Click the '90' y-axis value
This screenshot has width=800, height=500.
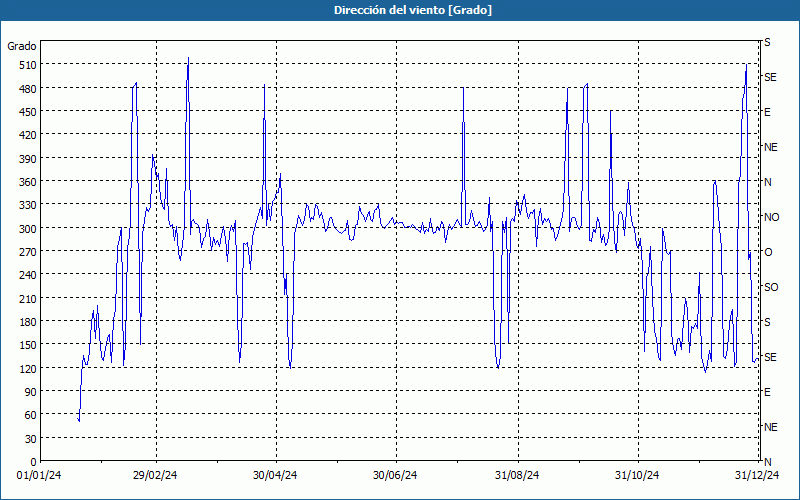[30, 392]
